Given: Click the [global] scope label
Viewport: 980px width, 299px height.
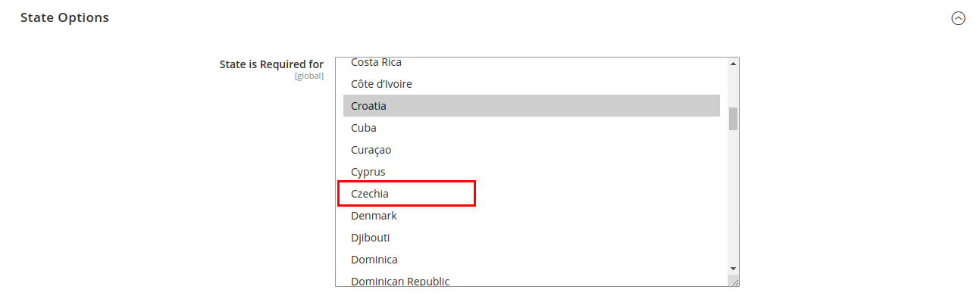Looking at the screenshot, I should 309,76.
